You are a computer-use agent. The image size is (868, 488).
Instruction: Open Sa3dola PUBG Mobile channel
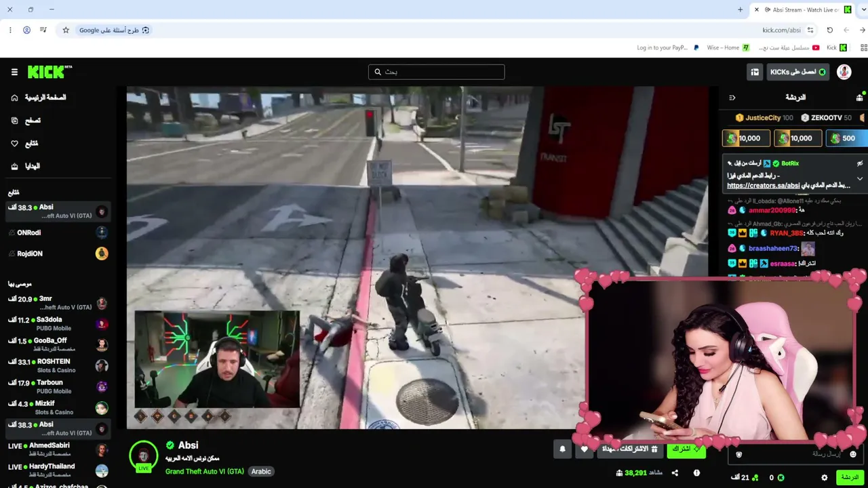click(x=57, y=324)
